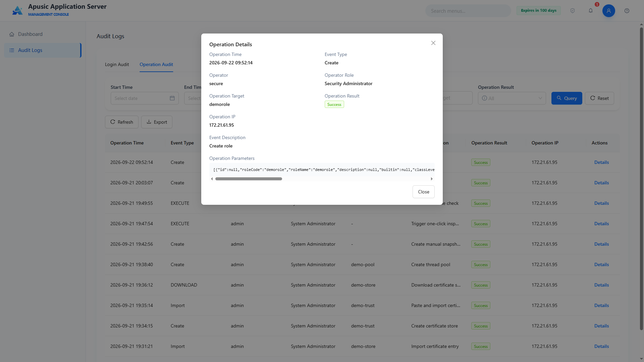Click the shield security icon in header
The height and width of the screenshot is (362, 644).
coord(573,11)
